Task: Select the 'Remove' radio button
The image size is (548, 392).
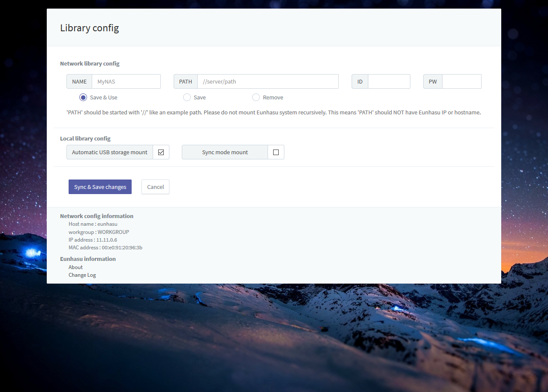Action: coord(256,97)
